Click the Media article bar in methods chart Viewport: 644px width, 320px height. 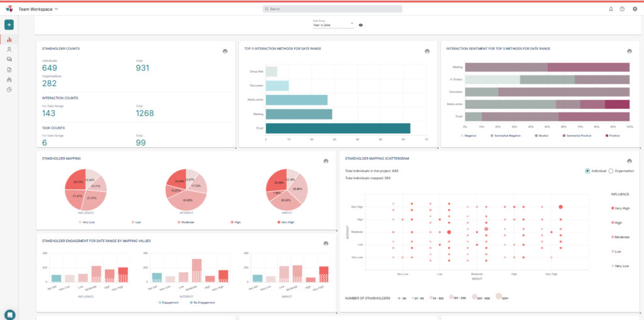pyautogui.click(x=297, y=100)
